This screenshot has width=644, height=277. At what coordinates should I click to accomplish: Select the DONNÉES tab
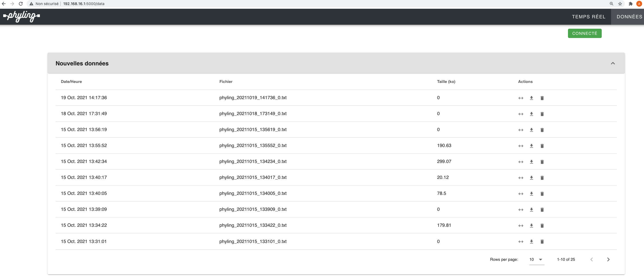pyautogui.click(x=629, y=17)
